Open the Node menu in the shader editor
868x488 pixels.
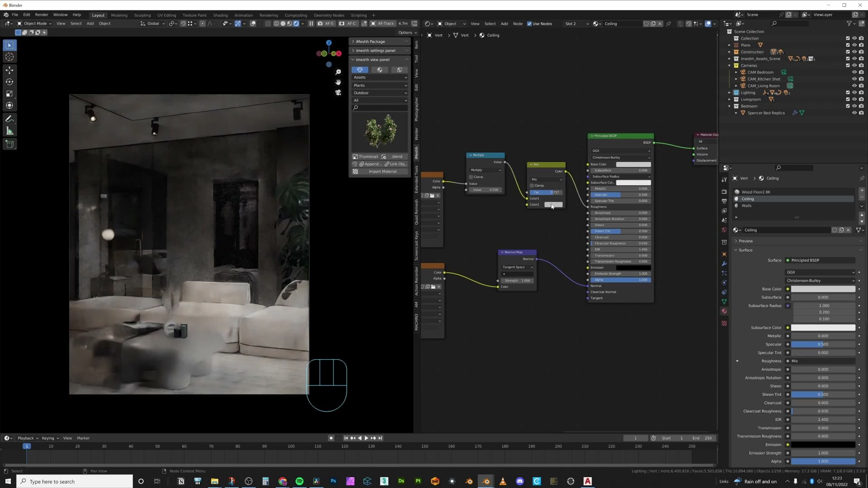pyautogui.click(x=518, y=23)
